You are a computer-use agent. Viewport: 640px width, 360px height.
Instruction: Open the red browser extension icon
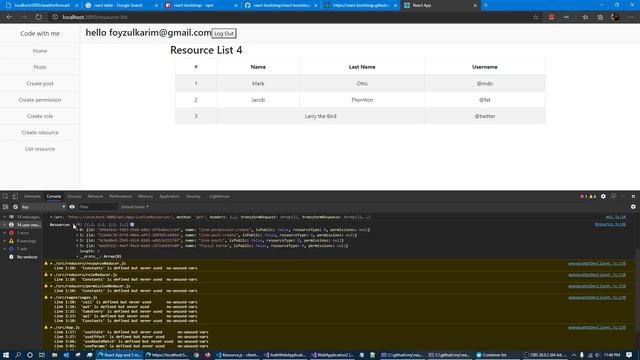point(551,17)
